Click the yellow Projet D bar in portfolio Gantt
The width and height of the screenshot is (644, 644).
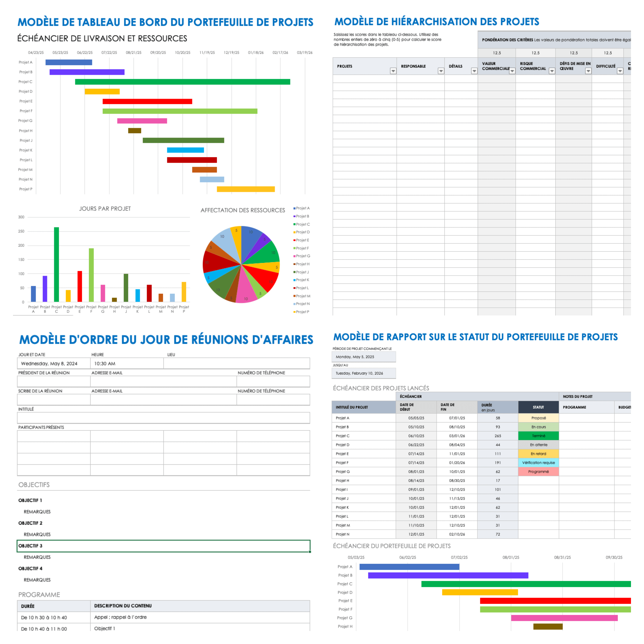point(480,592)
